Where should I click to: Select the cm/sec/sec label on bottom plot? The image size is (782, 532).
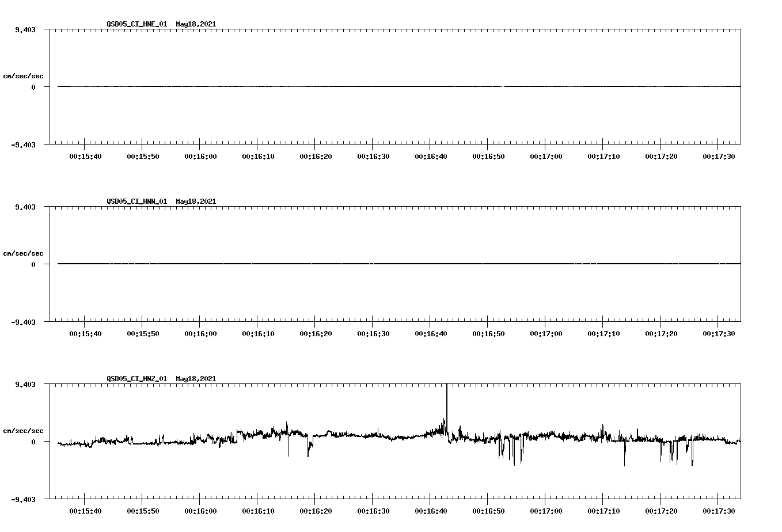[24, 430]
